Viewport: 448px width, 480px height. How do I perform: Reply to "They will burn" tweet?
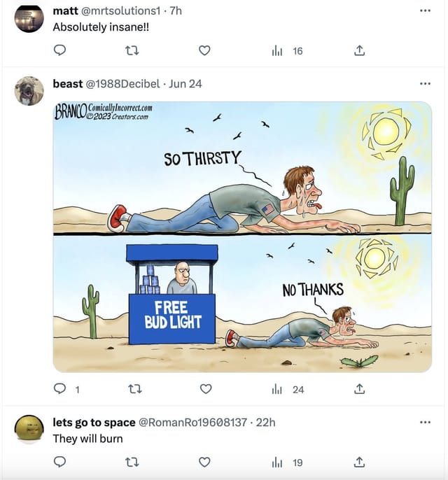[60, 462]
